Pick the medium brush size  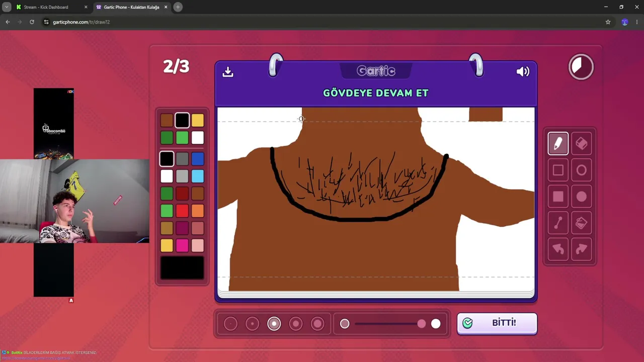click(x=274, y=324)
